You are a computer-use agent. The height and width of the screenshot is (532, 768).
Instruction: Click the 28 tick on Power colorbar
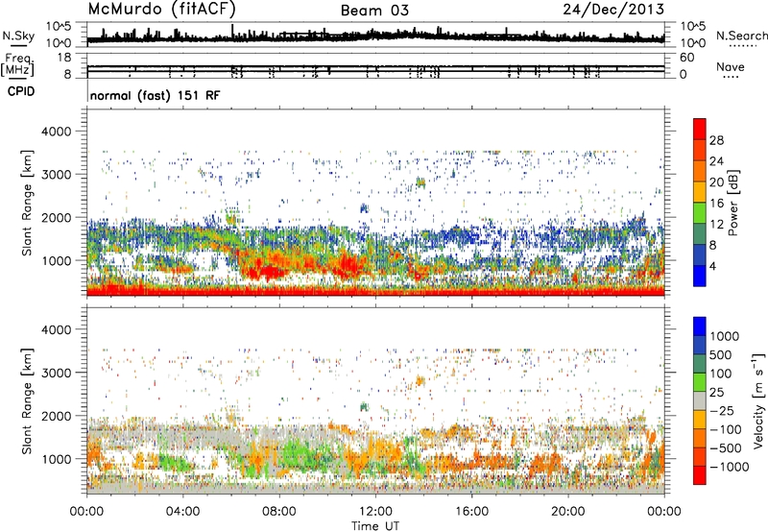coord(716,140)
